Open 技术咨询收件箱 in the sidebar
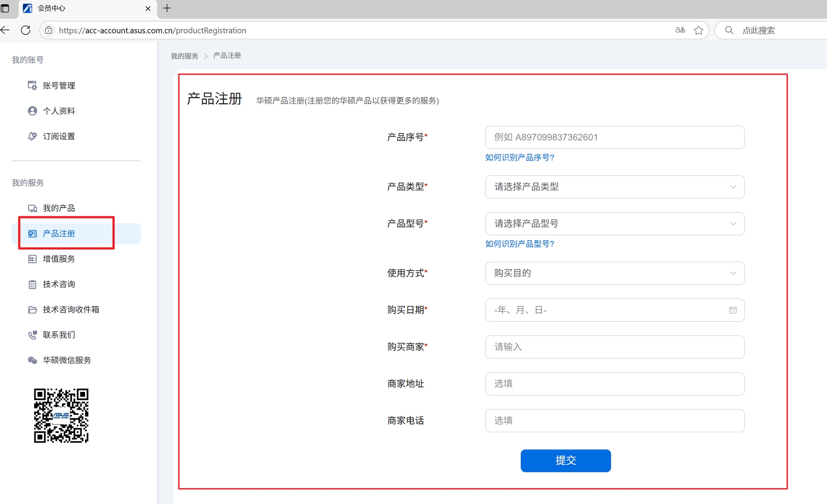Image resolution: width=827 pixels, height=504 pixels. [71, 309]
